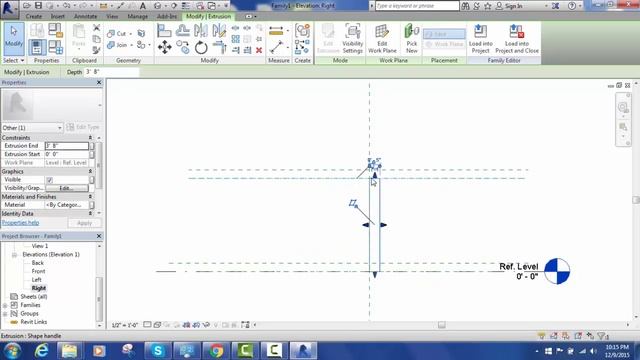Activate the Modify arrow tool
The width and height of the screenshot is (640, 360).
[14, 38]
